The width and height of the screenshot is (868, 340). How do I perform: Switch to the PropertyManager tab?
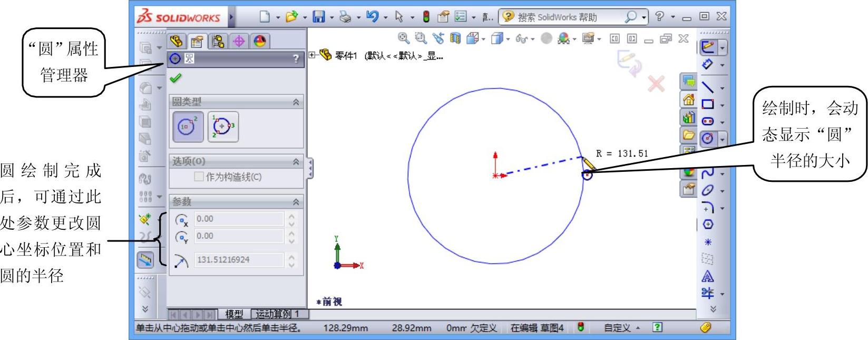197,41
